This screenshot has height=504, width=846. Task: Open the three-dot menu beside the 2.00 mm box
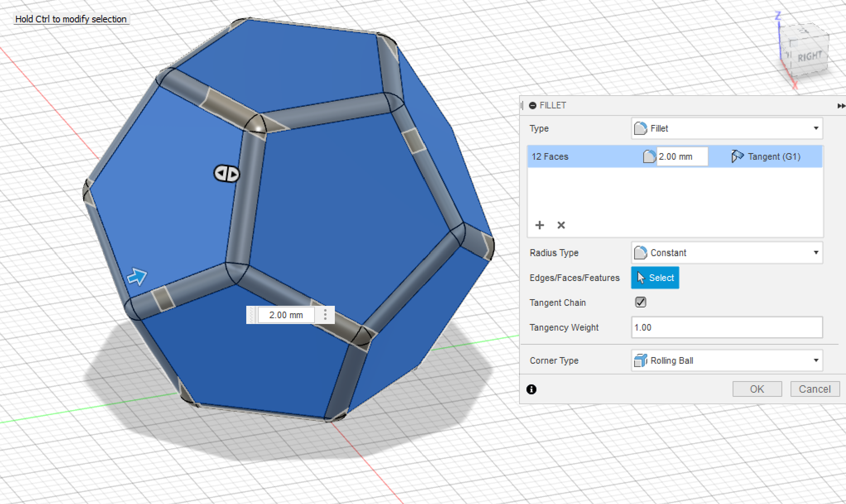pyautogui.click(x=325, y=315)
